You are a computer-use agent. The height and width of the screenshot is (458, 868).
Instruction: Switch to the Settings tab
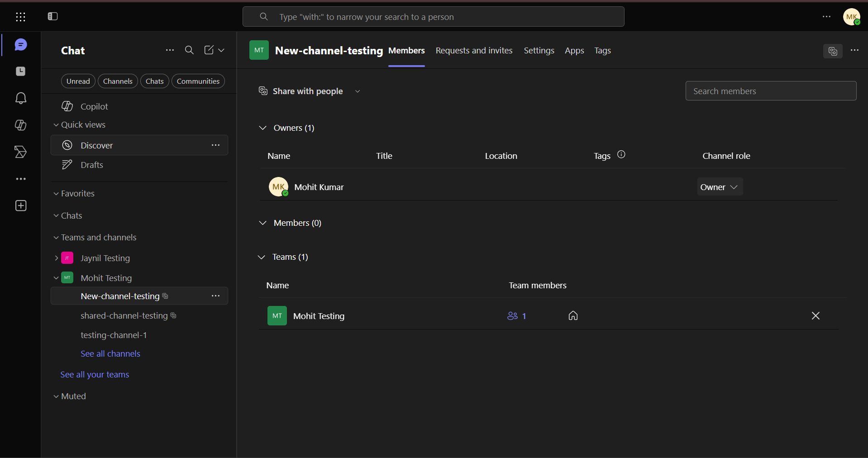click(539, 51)
